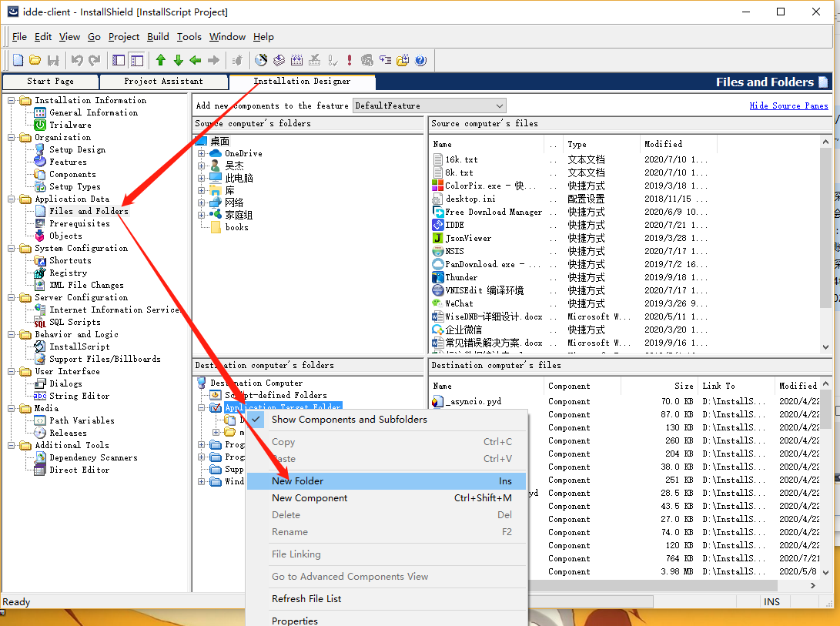Click the destination files vertical scrollbar down arrow
The width and height of the screenshot is (840, 626).
[x=825, y=572]
